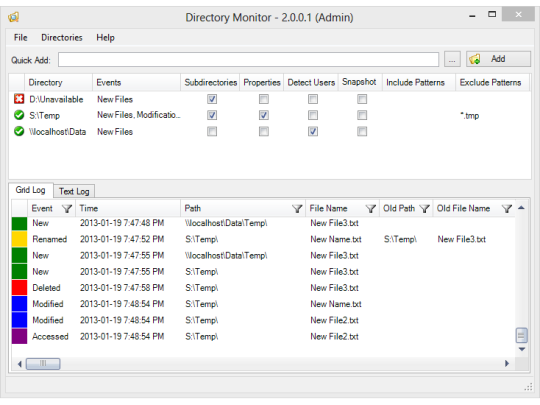
Task: Click the blue swatch beside New Name.txt Modified row
Action: [x=19, y=304]
